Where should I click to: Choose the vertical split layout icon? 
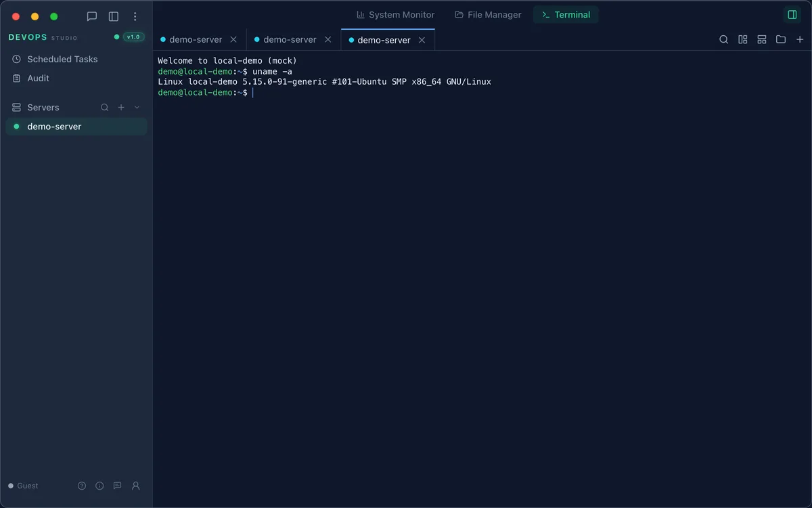click(x=742, y=40)
